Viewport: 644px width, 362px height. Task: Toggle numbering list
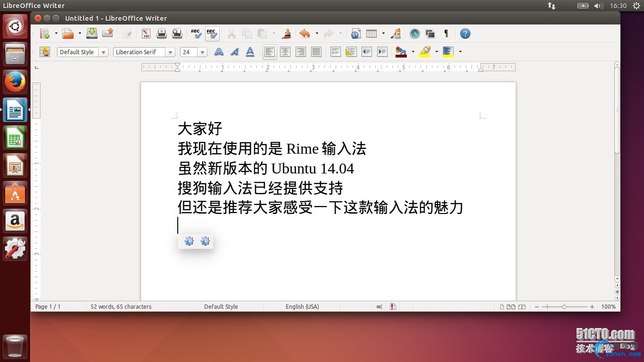click(x=336, y=52)
